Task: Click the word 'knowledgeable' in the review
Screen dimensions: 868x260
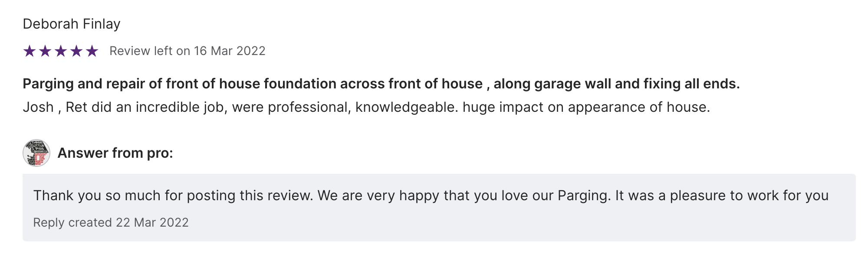Action: click(x=406, y=107)
